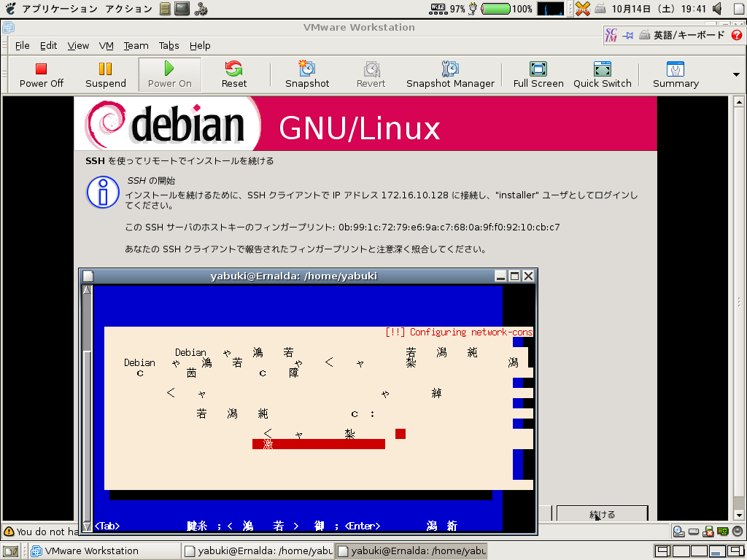Show the Summary view
Image resolution: width=747 pixels, height=560 pixels.
676,75
